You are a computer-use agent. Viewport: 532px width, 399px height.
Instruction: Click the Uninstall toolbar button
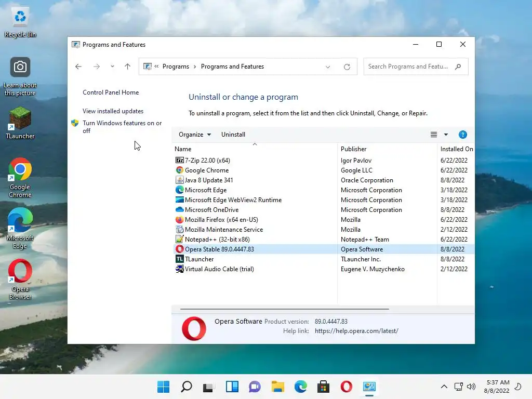click(233, 135)
